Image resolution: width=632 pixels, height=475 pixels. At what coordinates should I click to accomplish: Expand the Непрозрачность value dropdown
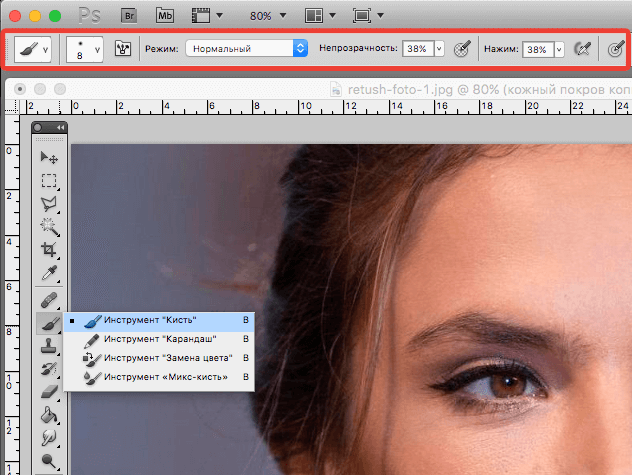click(x=438, y=48)
